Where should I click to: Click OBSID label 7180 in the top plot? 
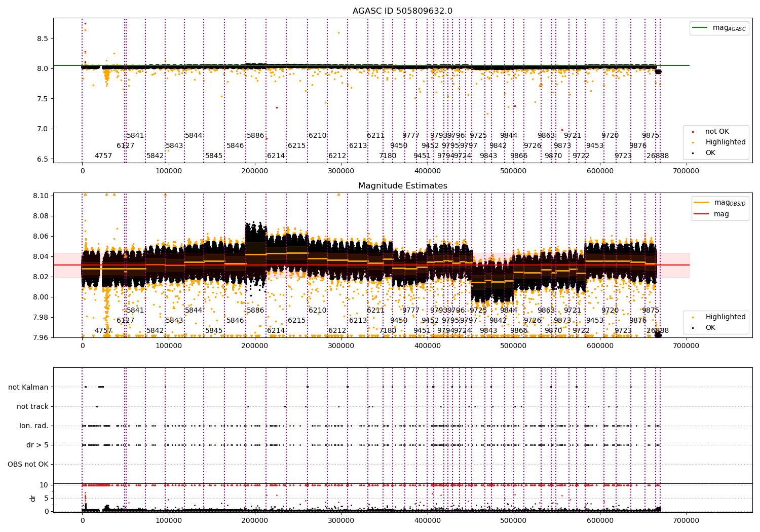click(388, 156)
